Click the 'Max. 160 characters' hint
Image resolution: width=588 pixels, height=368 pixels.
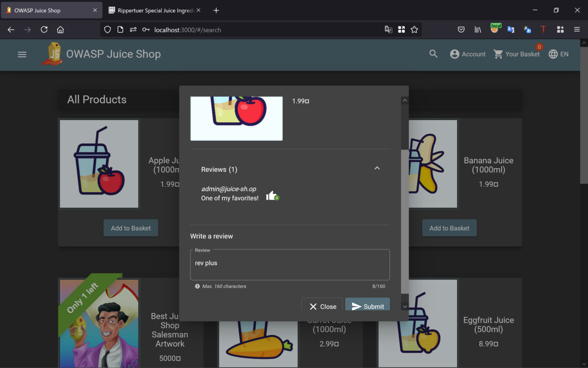coord(224,286)
